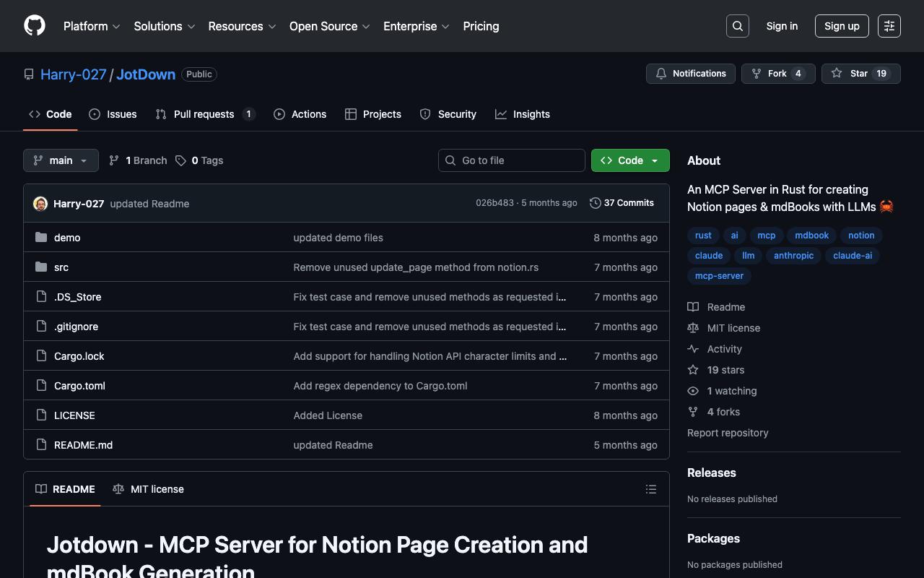This screenshot has width=924, height=578.
Task: Click the demo folder icon
Action: (41, 238)
